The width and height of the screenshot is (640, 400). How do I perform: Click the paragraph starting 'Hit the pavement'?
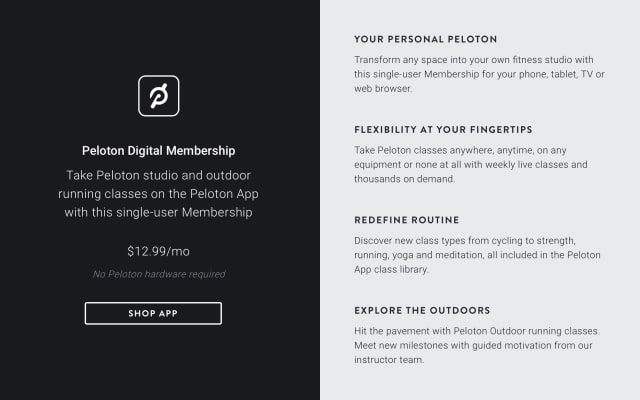(477, 345)
